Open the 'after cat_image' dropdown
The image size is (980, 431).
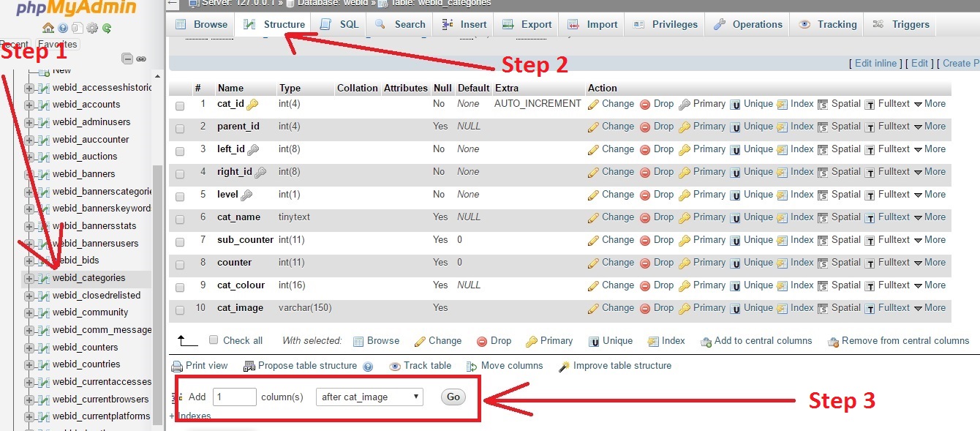[x=369, y=397]
